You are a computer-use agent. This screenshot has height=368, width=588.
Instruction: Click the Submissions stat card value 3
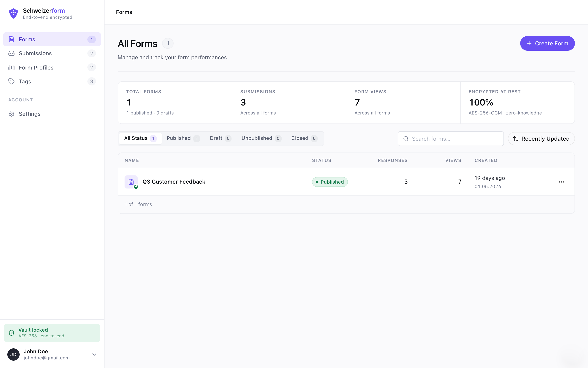click(243, 102)
